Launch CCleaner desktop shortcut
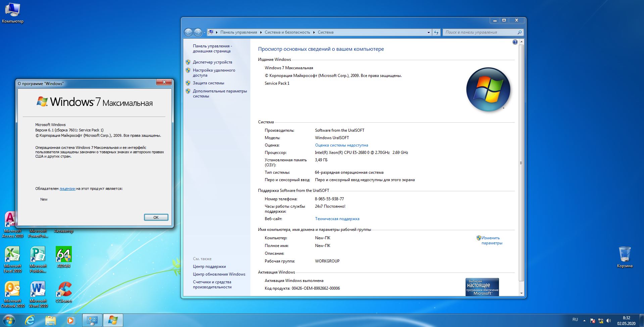The image size is (644, 327). pyautogui.click(x=63, y=292)
